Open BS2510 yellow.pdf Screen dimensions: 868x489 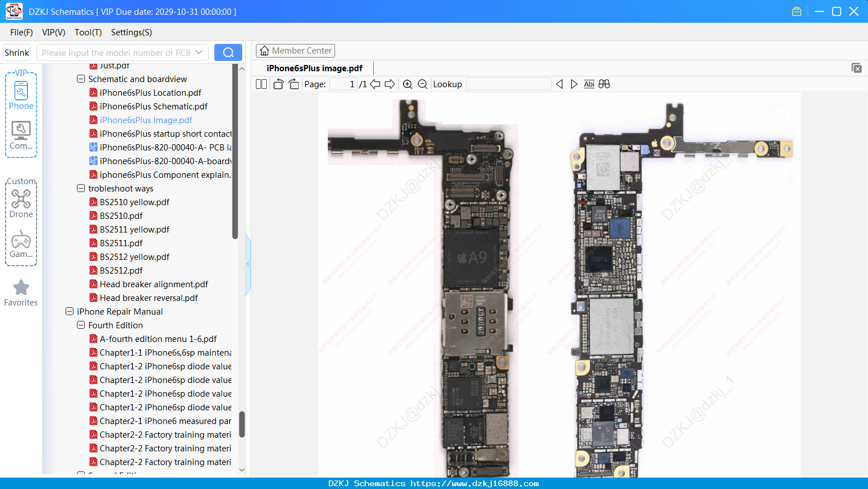pyautogui.click(x=129, y=202)
